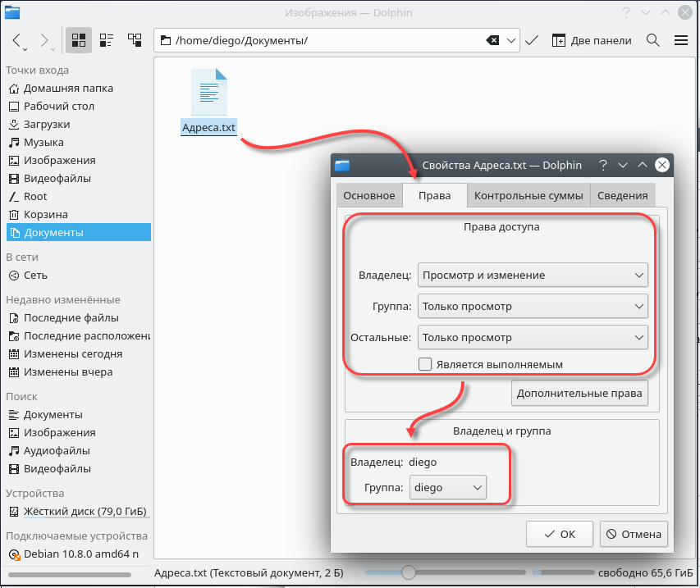Open the group 'diego' combo box
The width and height of the screenshot is (700, 588).
[x=447, y=487]
